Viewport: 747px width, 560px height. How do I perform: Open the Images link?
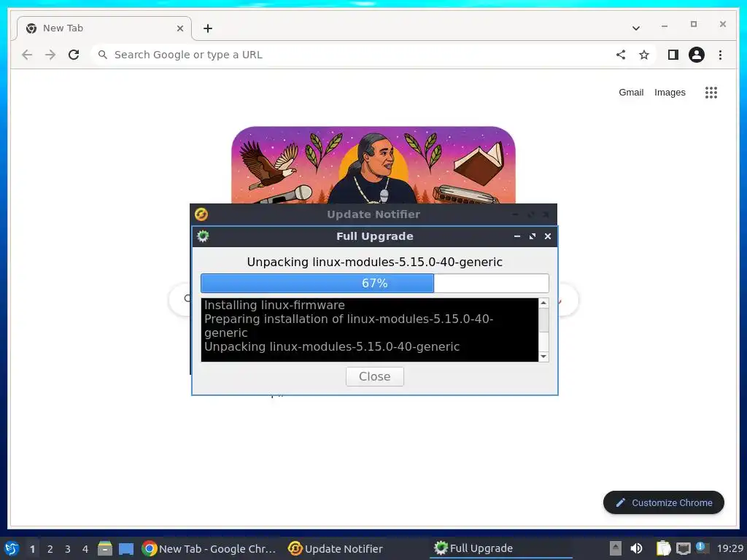coord(670,93)
